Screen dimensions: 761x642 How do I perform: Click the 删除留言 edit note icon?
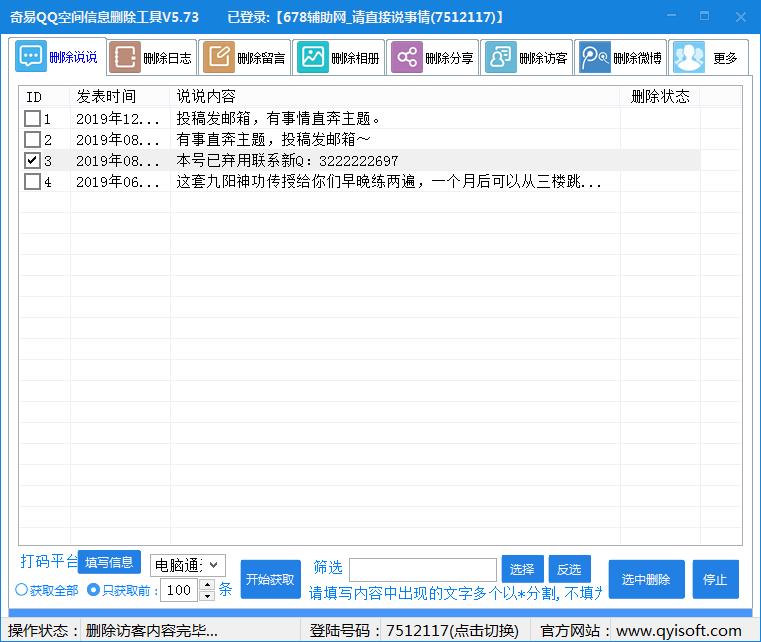tap(219, 57)
